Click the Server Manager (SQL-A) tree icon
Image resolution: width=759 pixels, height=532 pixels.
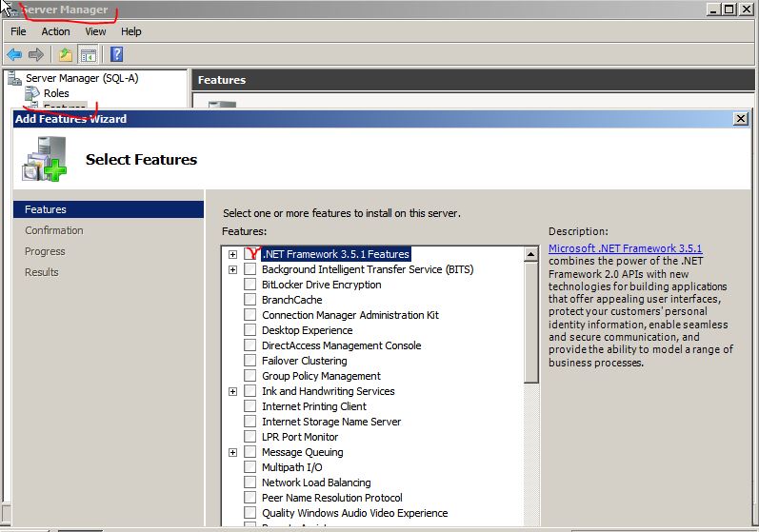(14, 78)
